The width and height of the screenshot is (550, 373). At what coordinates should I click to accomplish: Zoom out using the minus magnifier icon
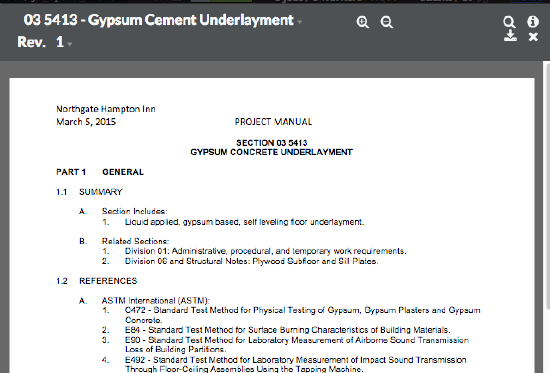point(387,22)
